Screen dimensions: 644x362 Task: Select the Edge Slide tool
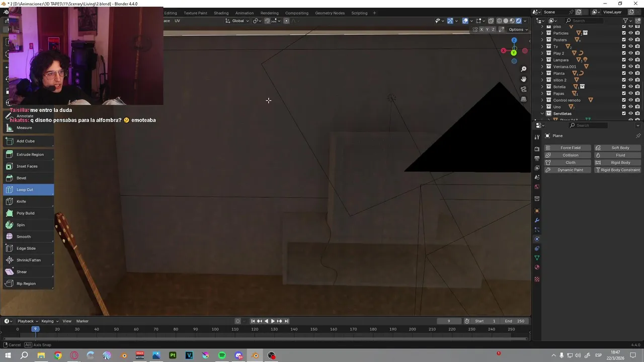click(x=28, y=248)
